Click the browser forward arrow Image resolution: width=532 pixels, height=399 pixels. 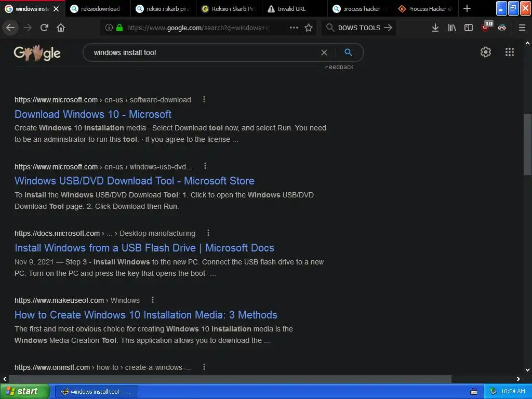(x=28, y=28)
